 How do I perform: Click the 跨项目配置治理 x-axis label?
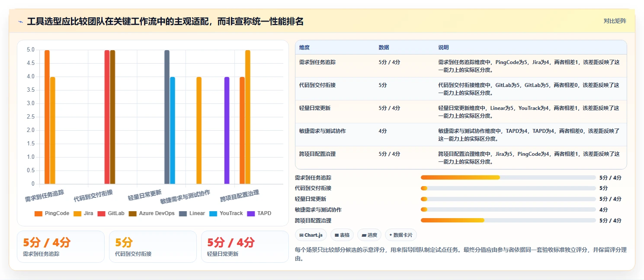(240, 196)
